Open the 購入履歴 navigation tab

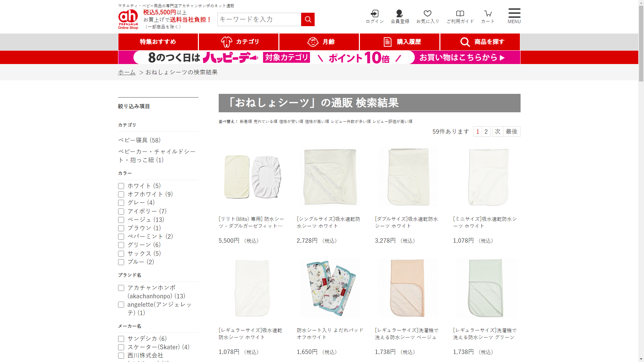pos(399,42)
